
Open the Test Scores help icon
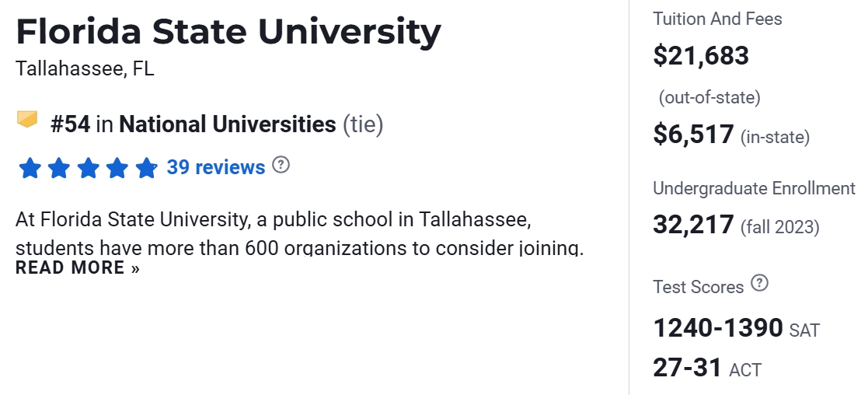tap(760, 284)
